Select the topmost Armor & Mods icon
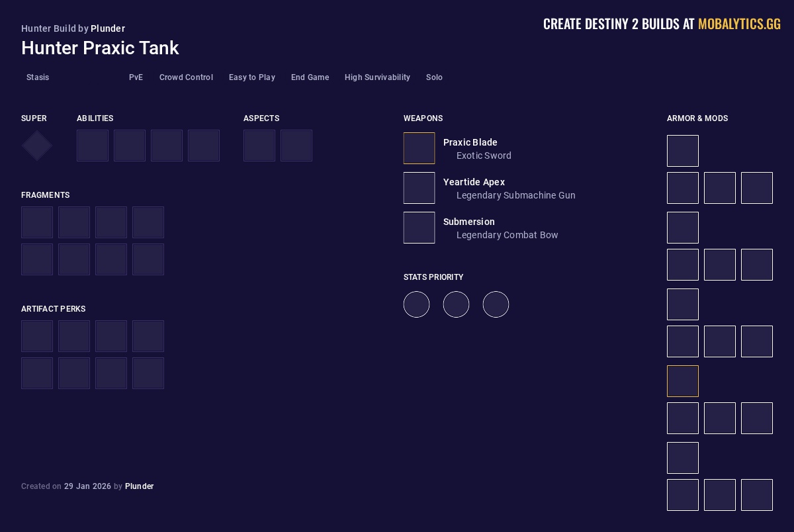 (683, 151)
